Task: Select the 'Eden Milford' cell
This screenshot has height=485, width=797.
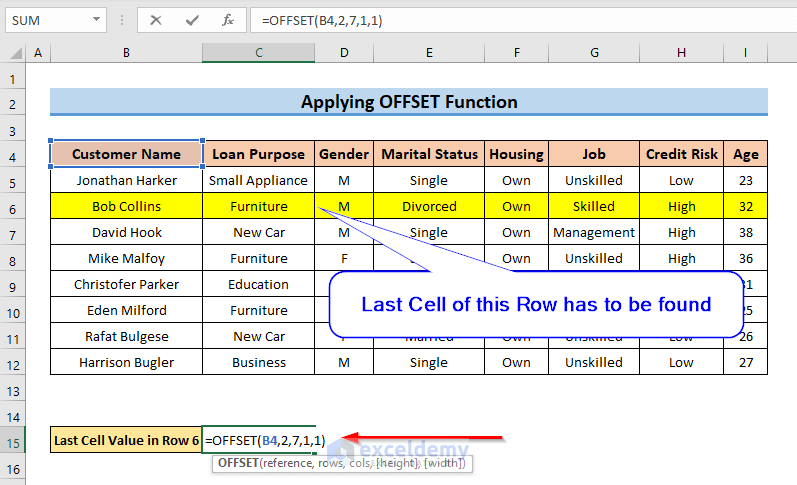Action: (x=126, y=310)
